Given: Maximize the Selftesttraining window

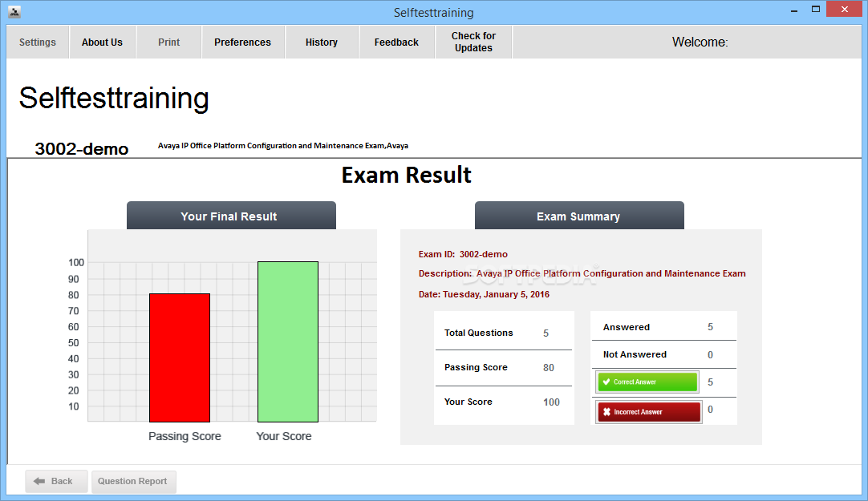Looking at the screenshot, I should (x=815, y=9).
